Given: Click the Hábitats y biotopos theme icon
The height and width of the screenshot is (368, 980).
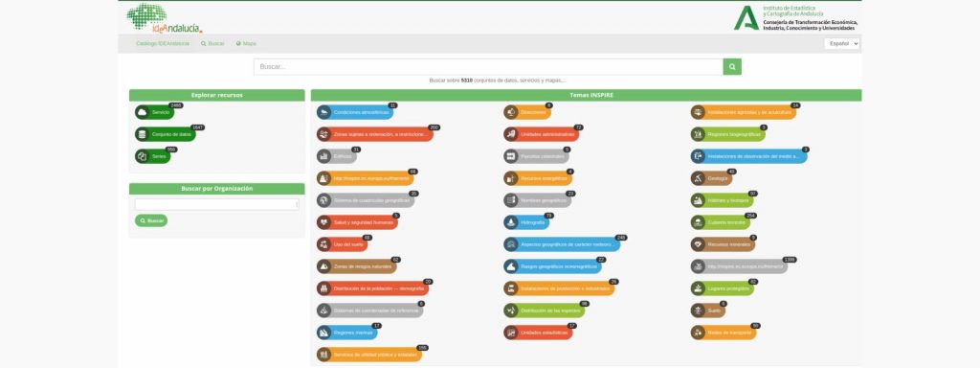Looking at the screenshot, I should click(698, 200).
